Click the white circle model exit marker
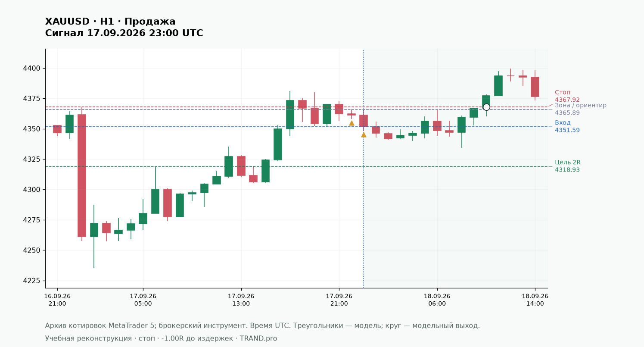The image size is (644, 347). pos(486,107)
